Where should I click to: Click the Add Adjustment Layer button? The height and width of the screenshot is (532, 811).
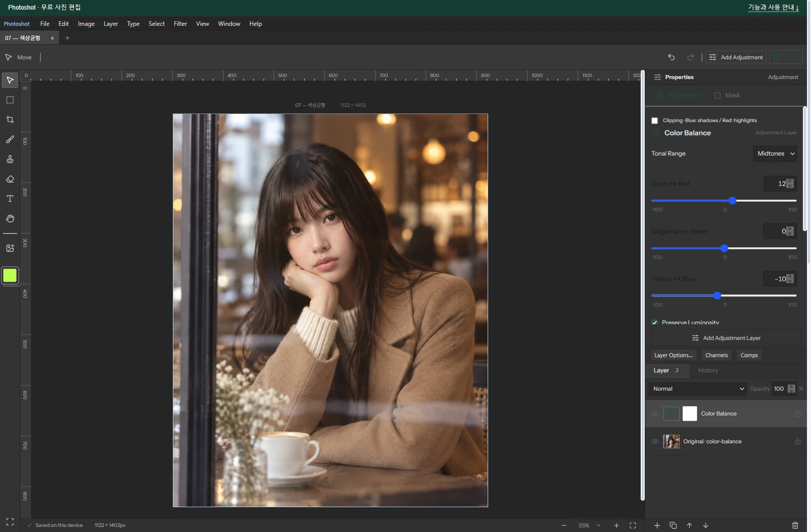tap(726, 338)
